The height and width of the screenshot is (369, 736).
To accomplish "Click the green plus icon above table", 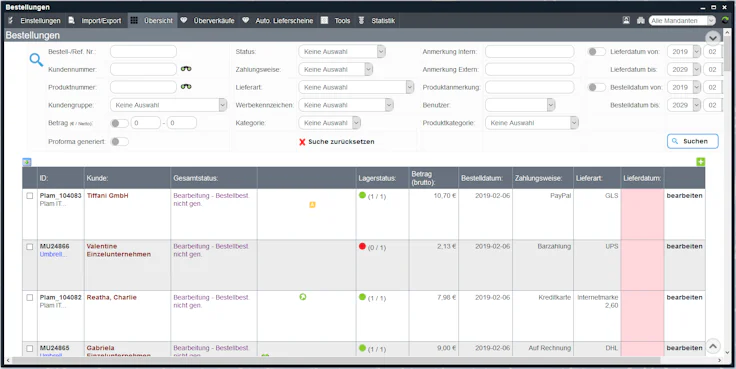I will click(701, 162).
